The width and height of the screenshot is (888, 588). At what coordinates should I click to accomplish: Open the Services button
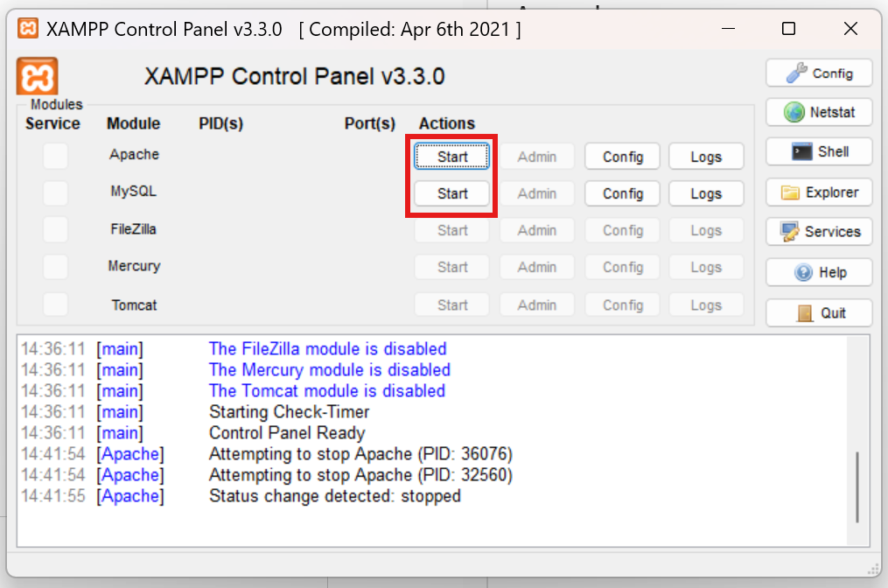pos(819,232)
